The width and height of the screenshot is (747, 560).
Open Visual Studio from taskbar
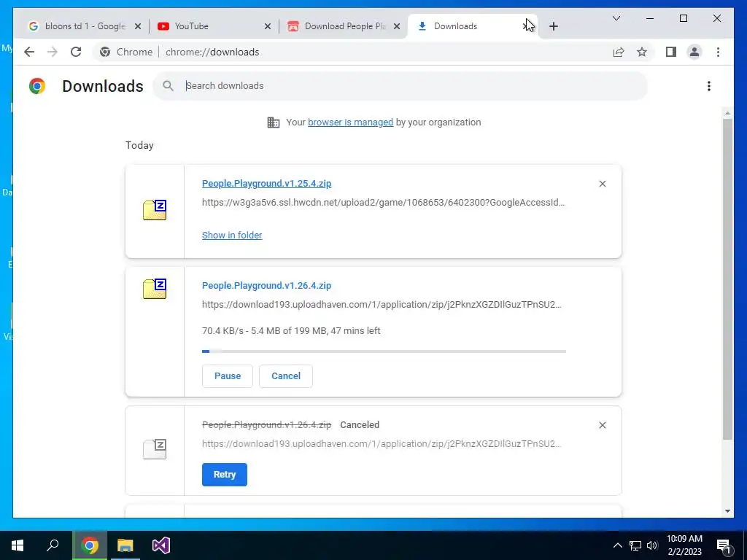point(161,545)
